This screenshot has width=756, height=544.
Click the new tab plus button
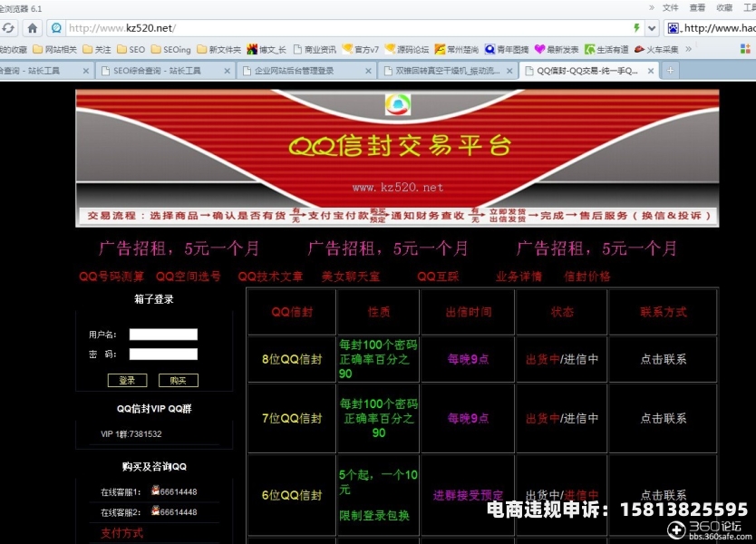pyautogui.click(x=670, y=70)
